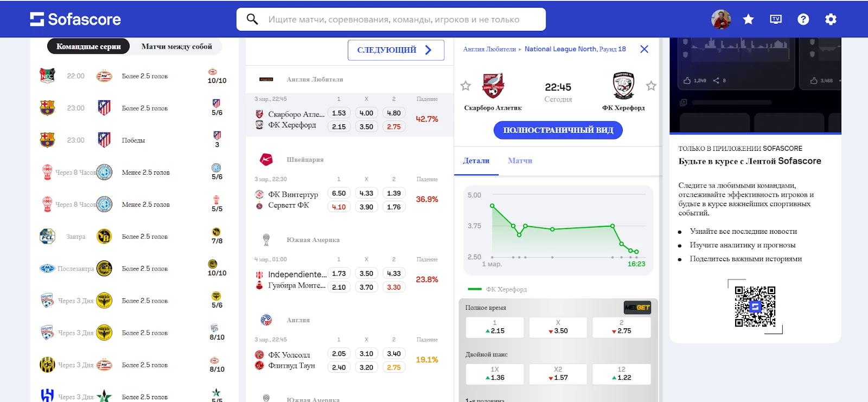Click Губира Монте odds 3.30
Image resolution: width=868 pixels, height=402 pixels.
click(394, 288)
